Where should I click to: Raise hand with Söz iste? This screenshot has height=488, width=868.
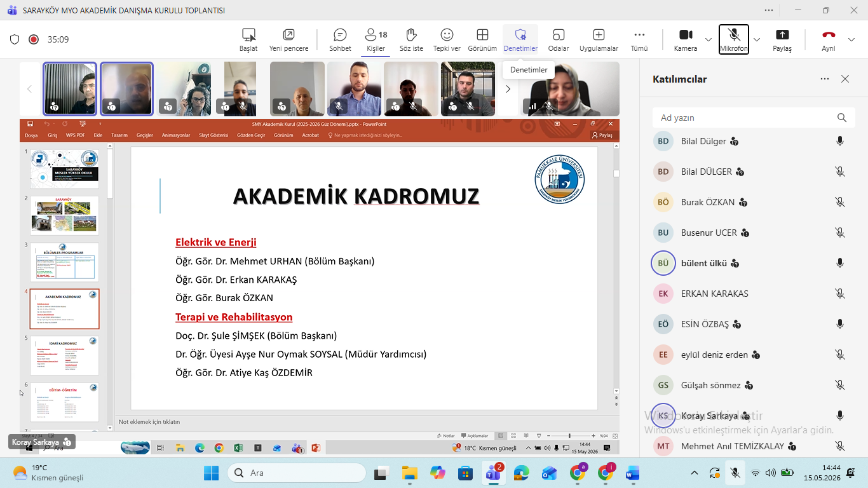pos(411,39)
